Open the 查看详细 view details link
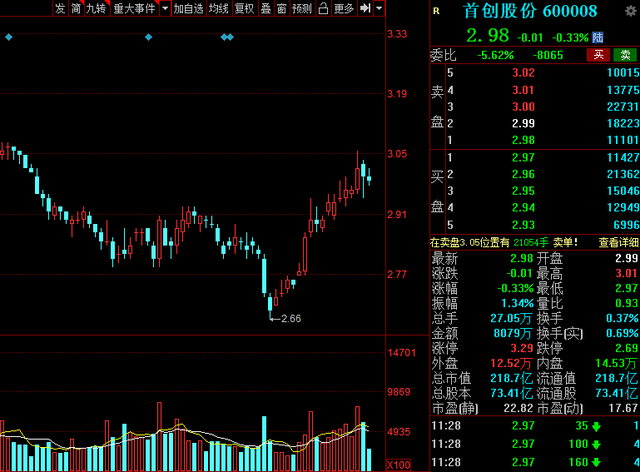This screenshot has width=640, height=472. (x=617, y=242)
